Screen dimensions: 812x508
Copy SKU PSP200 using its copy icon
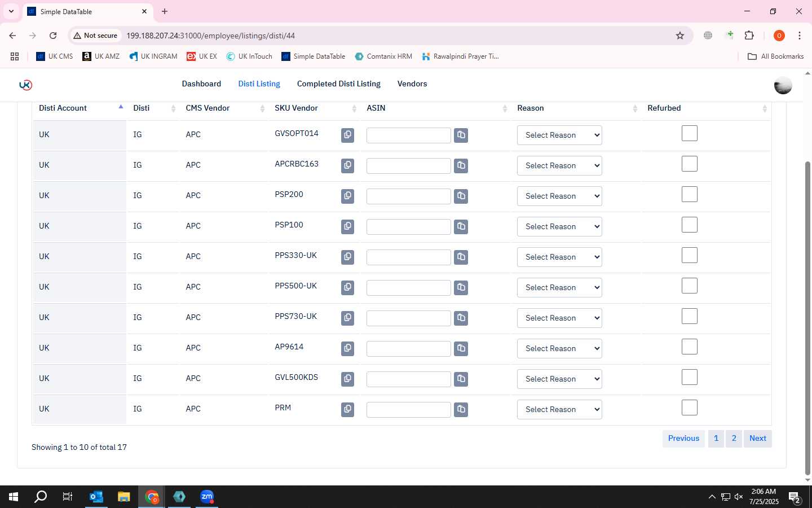348,196
